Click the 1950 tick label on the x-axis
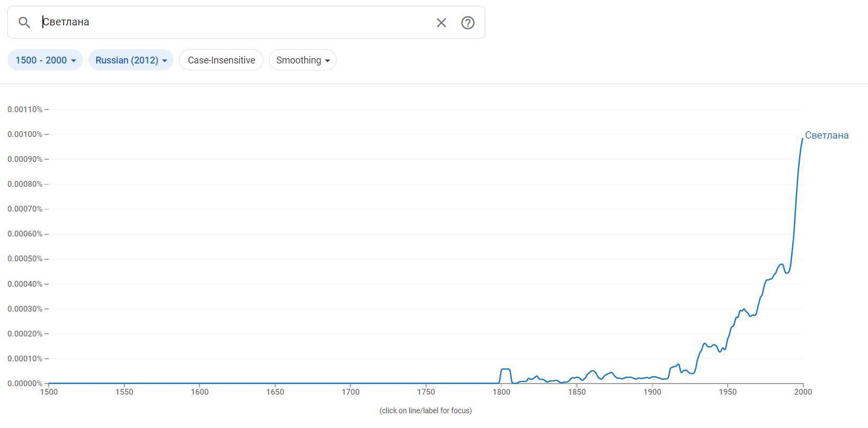 (728, 392)
